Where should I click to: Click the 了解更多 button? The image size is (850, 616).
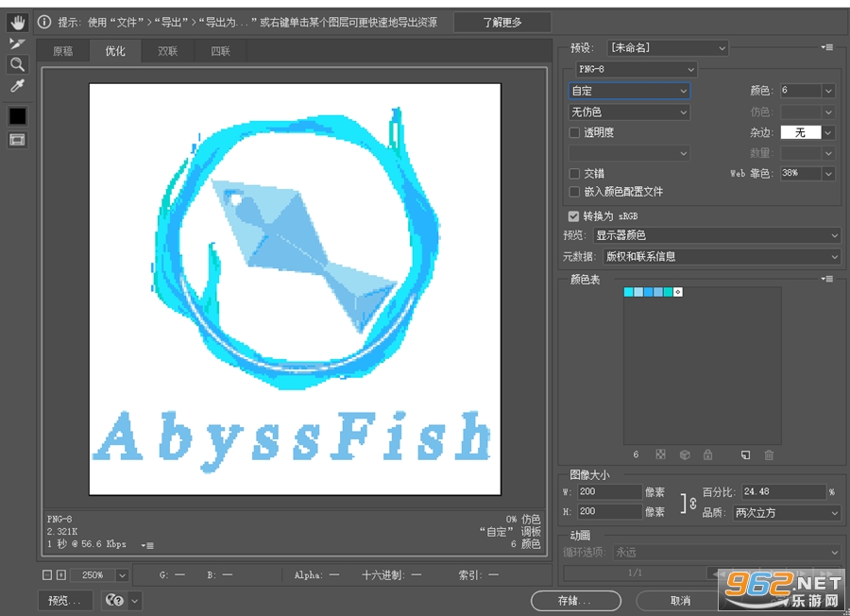tap(502, 23)
